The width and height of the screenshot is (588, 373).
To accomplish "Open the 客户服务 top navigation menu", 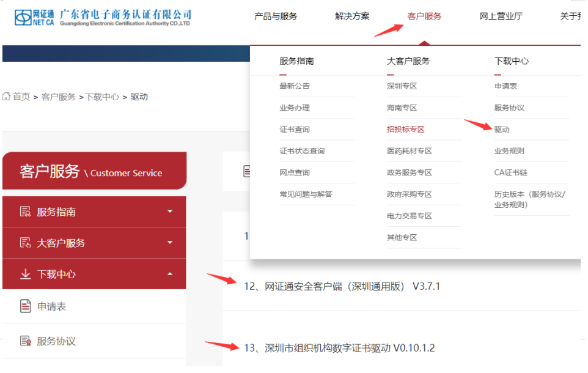I will [x=424, y=17].
